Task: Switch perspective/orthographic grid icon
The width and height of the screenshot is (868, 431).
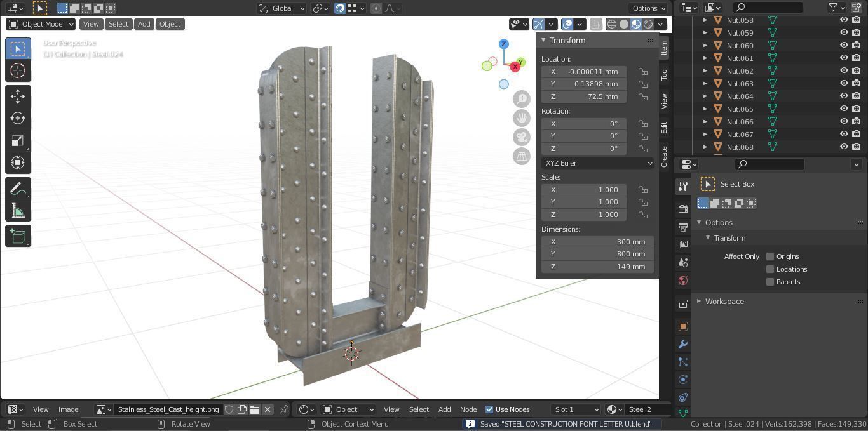Action: coord(522,156)
